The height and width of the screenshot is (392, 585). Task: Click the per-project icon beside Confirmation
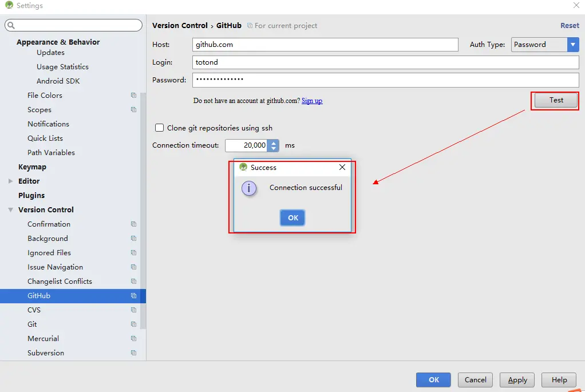[133, 224]
